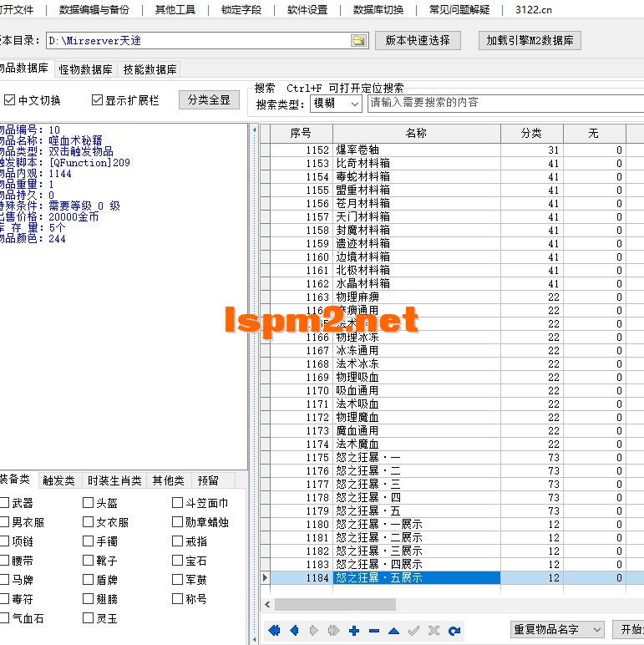This screenshot has height=645, width=644.
Task: Collapse left panel with top splitter arrow
Action: [254, 130]
